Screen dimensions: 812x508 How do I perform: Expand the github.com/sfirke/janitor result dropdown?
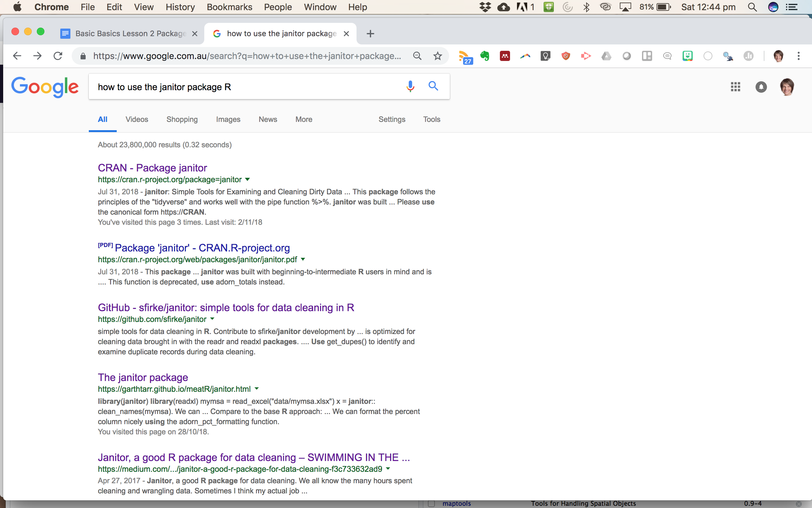212,319
